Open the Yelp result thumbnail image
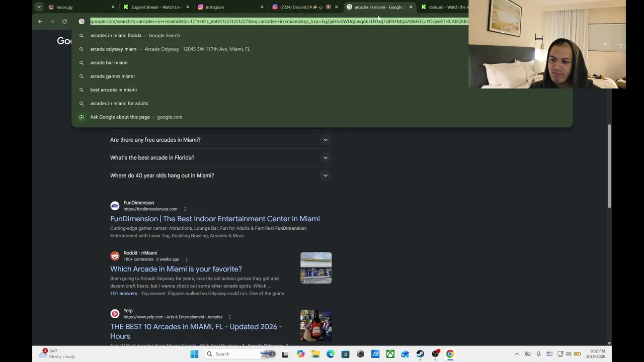Screen dimensions: 644x362 pos(316,326)
